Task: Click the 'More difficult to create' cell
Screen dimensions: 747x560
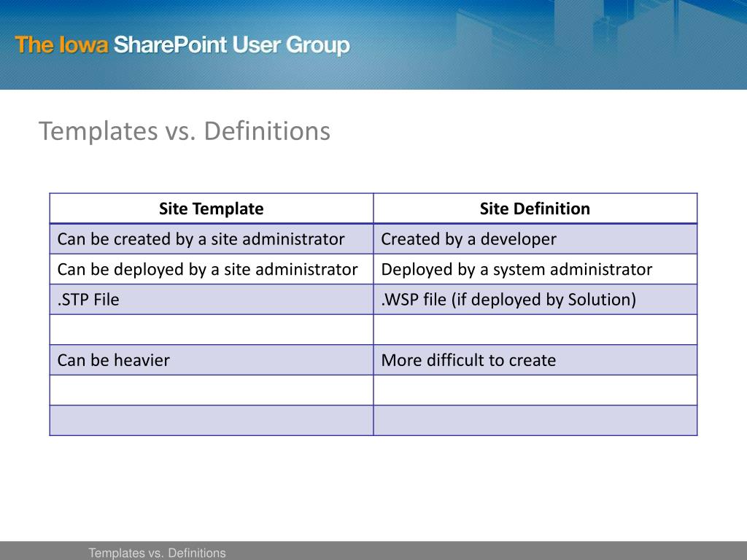Action: click(535, 360)
